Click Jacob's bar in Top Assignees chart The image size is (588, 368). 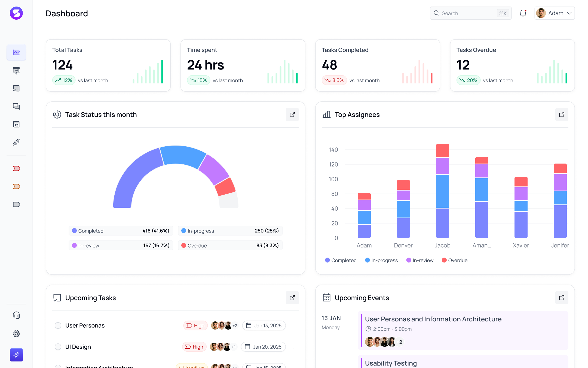point(443,191)
